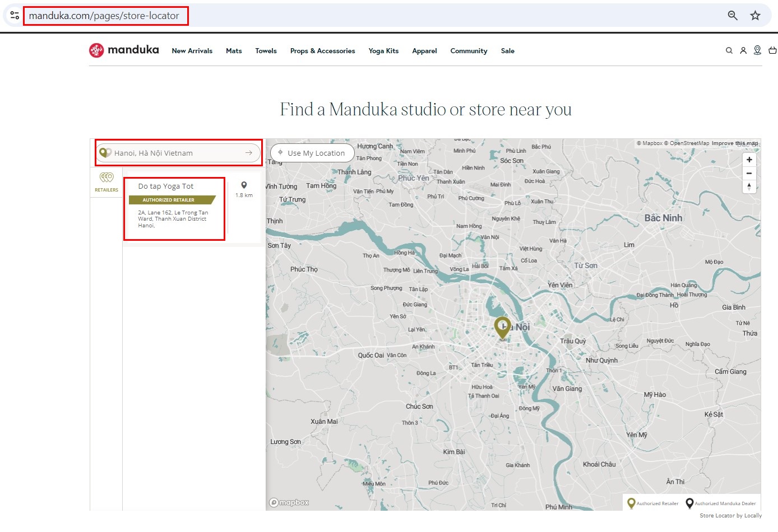
Task: Click the Use My Location button
Action: tap(312, 153)
